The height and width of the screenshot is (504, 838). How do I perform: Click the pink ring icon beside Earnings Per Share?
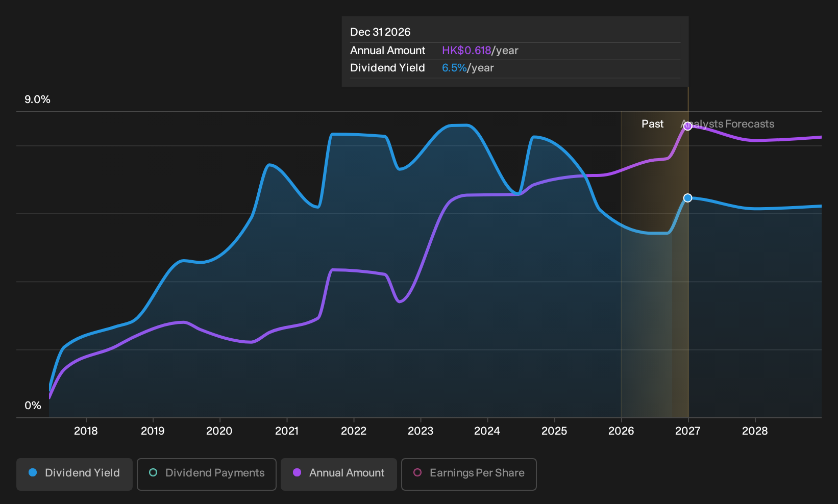click(x=417, y=472)
